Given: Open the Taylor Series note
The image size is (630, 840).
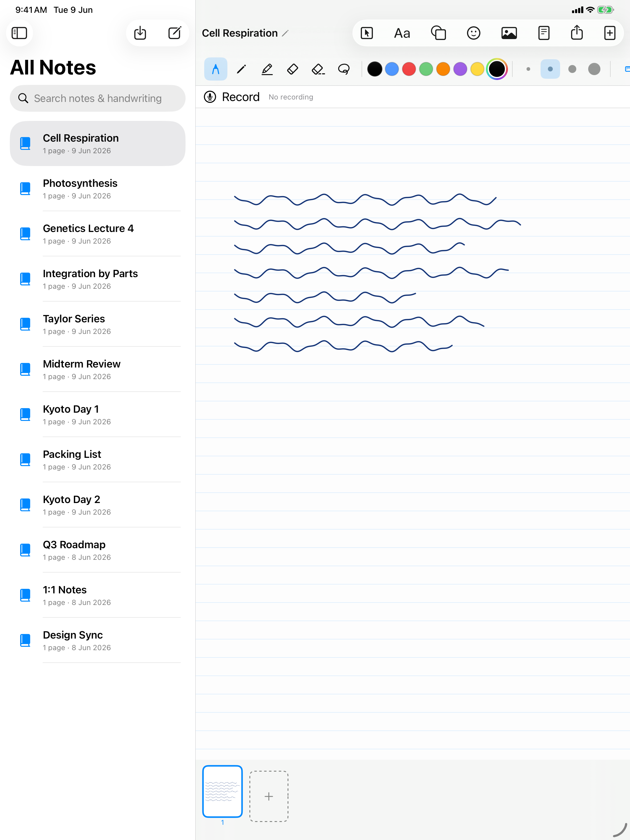Looking at the screenshot, I should (98, 324).
